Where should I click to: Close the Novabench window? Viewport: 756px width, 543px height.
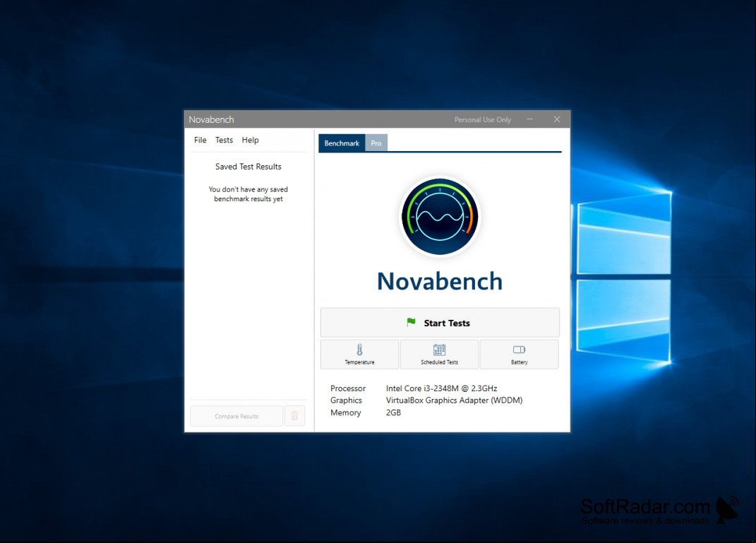pyautogui.click(x=557, y=119)
